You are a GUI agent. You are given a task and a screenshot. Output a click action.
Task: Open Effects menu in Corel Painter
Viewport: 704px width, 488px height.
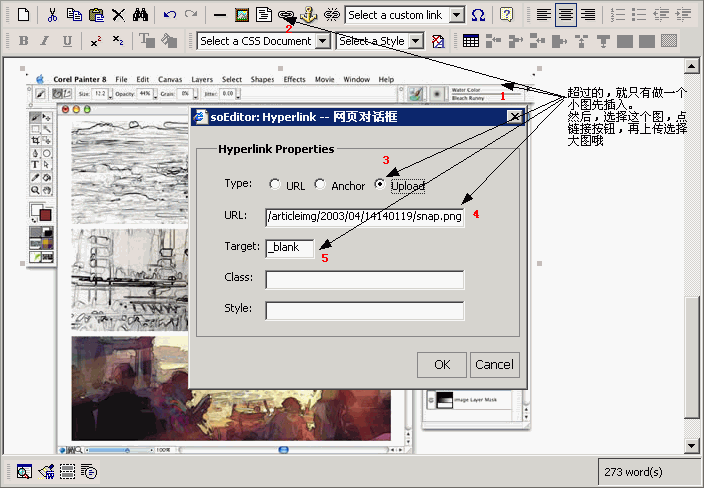(x=295, y=79)
